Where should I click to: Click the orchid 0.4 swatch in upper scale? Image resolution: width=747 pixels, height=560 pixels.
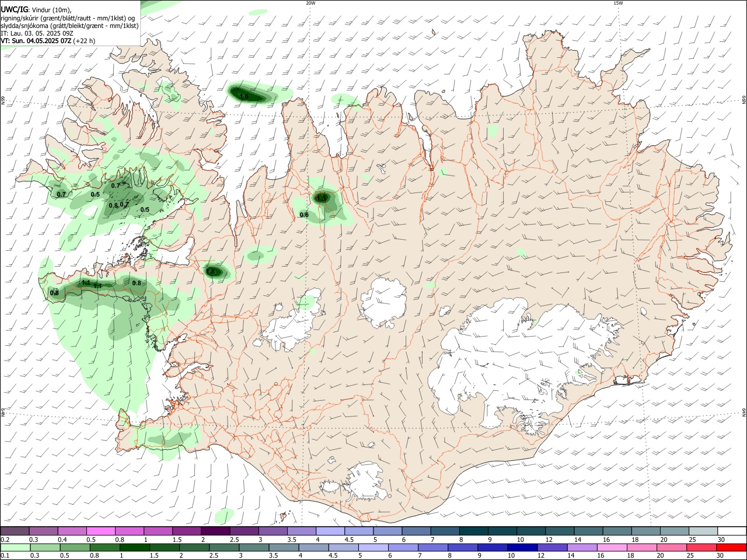click(x=72, y=531)
